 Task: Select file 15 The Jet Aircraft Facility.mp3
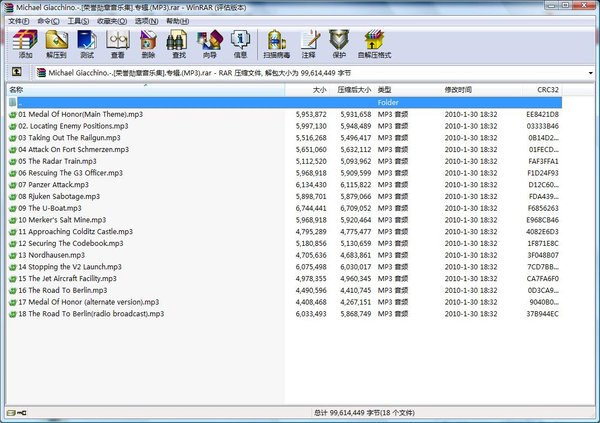67,279
